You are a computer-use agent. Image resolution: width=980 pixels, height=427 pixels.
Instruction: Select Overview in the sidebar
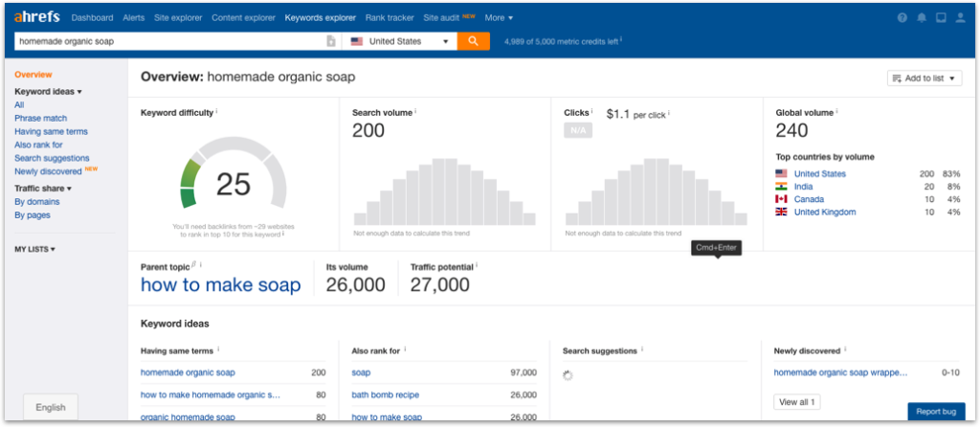click(x=33, y=75)
